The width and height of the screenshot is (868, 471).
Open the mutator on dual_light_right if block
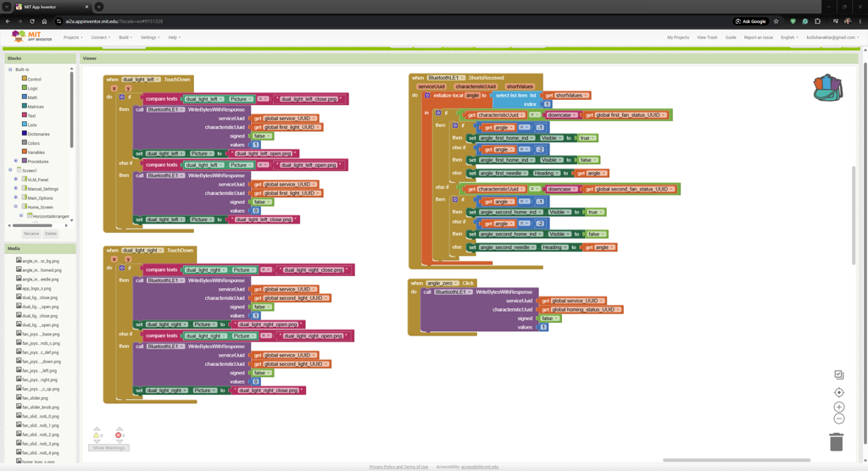[x=122, y=268]
